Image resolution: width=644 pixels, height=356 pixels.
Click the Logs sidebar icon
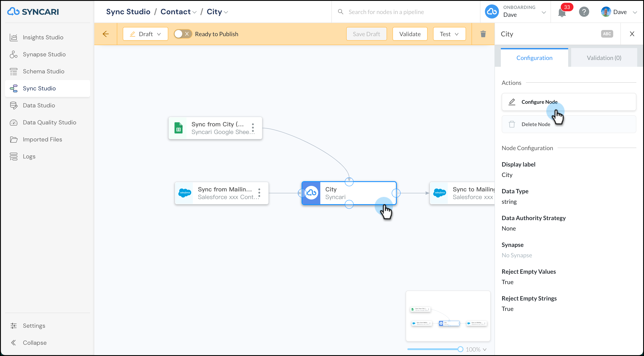(x=14, y=157)
